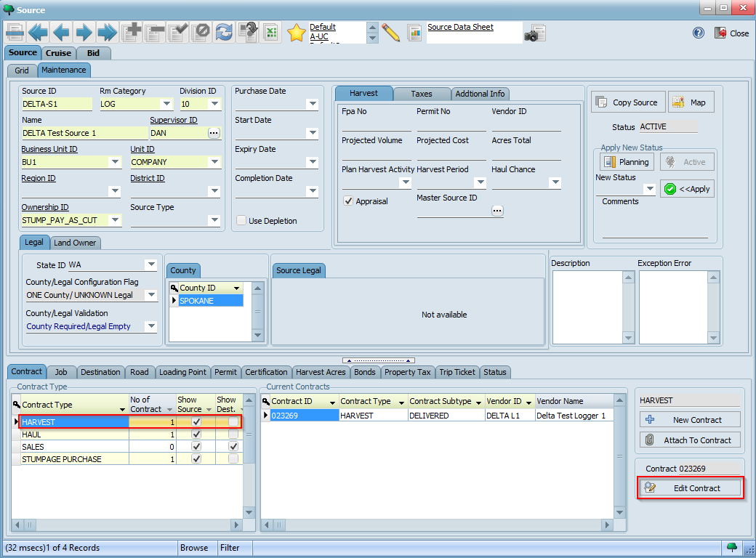Open the Purchase Date dropdown
Viewport: 756px width, 558px height.
click(x=313, y=104)
